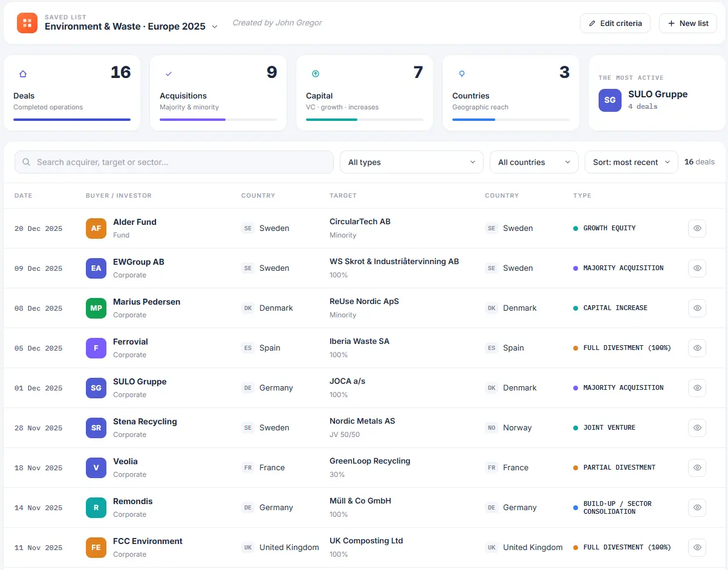728x570 pixels.
Task: Click the F avatar for Ferrovial
Action: coord(96,348)
